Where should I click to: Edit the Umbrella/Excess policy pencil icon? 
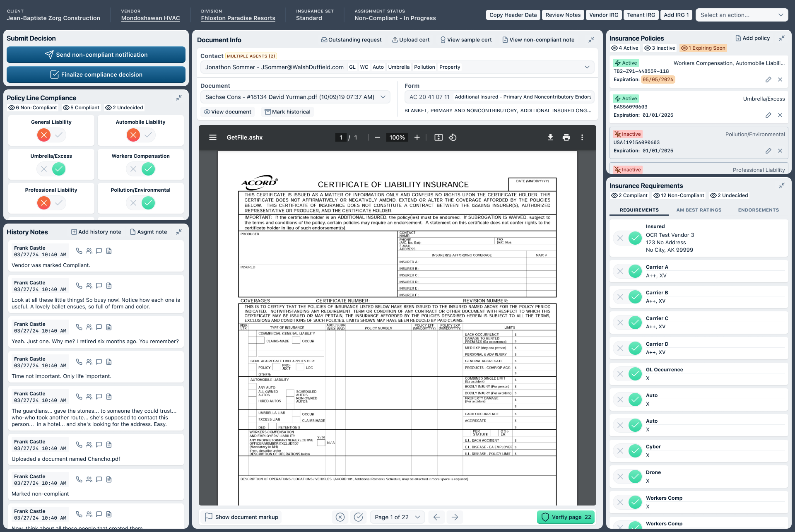(x=768, y=115)
